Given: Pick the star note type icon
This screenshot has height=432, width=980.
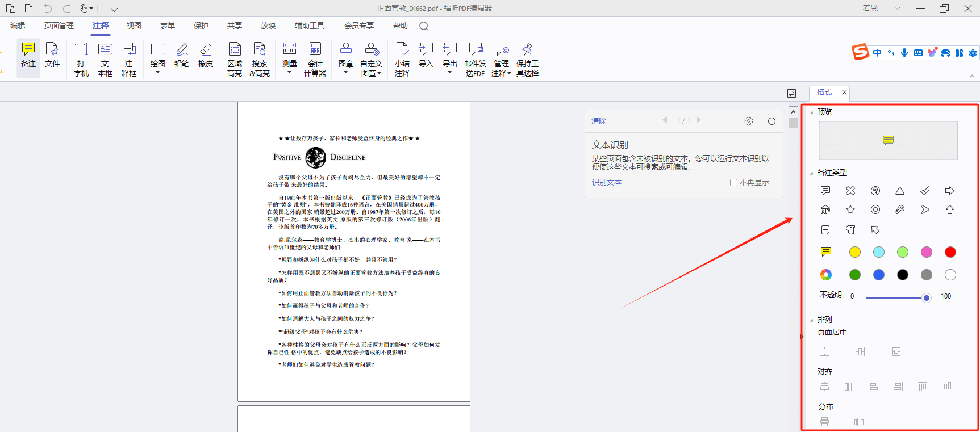Looking at the screenshot, I should coord(850,210).
